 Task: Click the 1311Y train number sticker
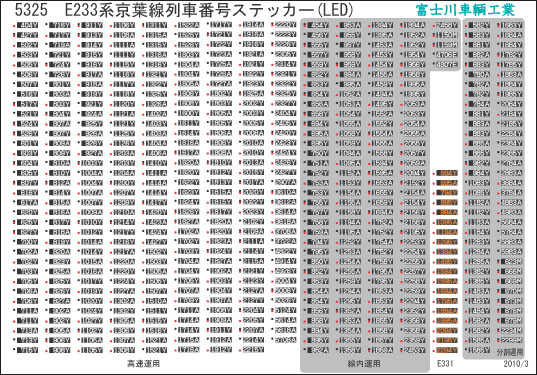156,26
